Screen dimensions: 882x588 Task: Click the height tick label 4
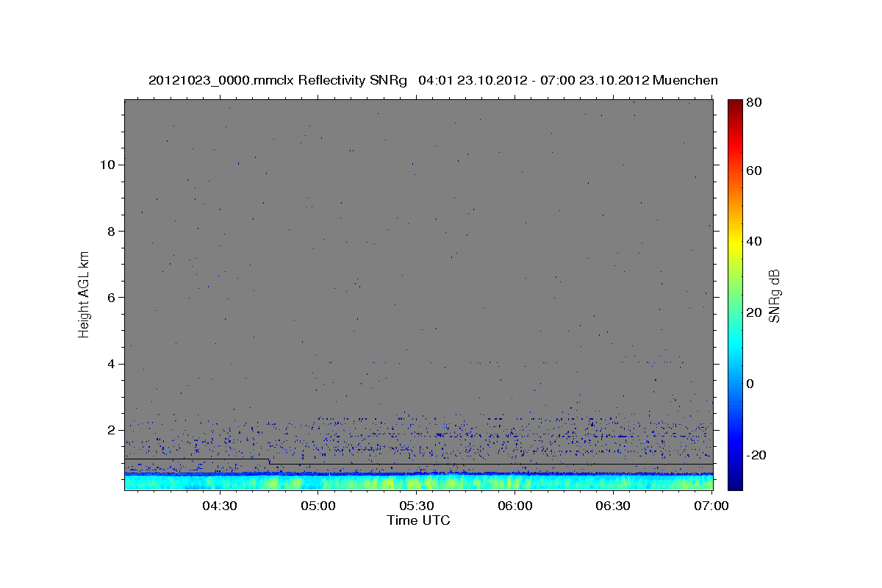[x=110, y=364]
